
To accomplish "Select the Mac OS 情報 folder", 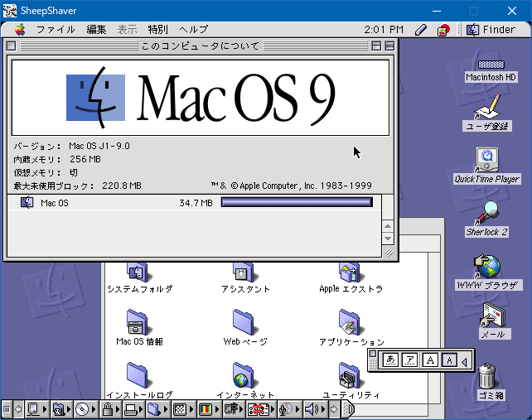I will 139,327.
